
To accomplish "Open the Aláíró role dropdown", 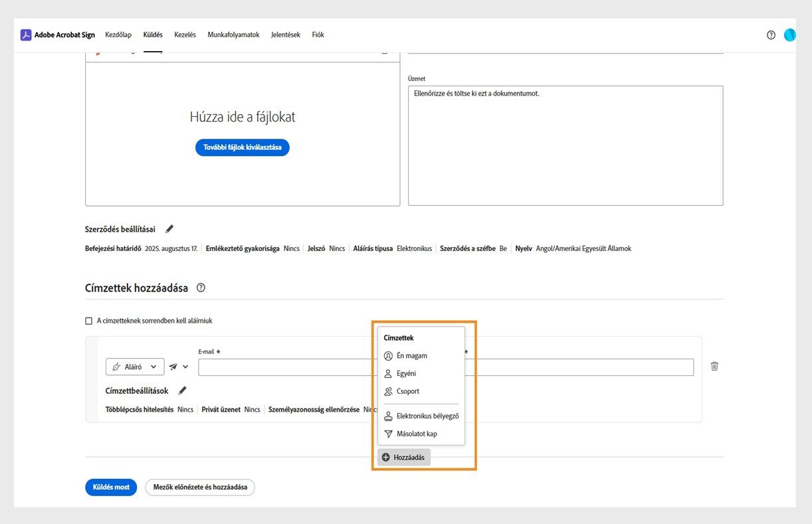I will pyautogui.click(x=135, y=366).
